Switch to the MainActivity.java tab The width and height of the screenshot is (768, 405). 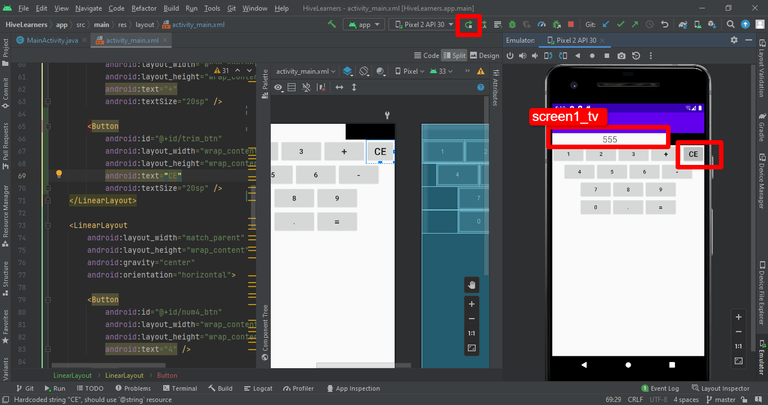51,40
